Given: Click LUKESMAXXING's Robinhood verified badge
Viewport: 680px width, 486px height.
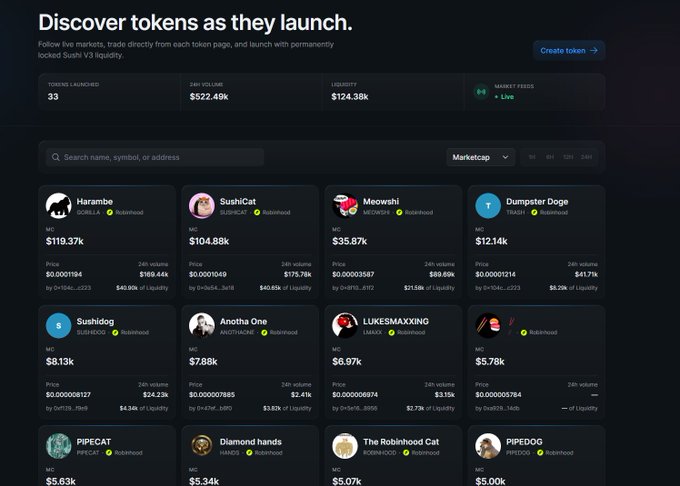Looking at the screenshot, I should pyautogui.click(x=392, y=333).
